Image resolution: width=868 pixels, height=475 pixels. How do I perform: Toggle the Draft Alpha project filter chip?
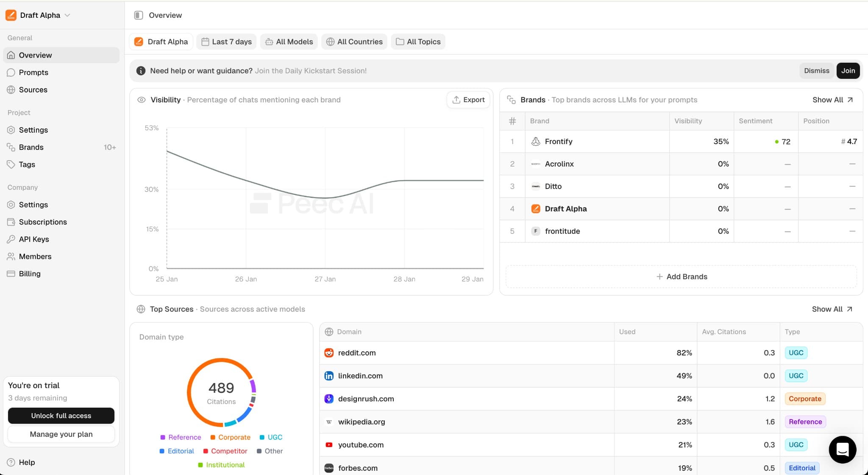[161, 42]
